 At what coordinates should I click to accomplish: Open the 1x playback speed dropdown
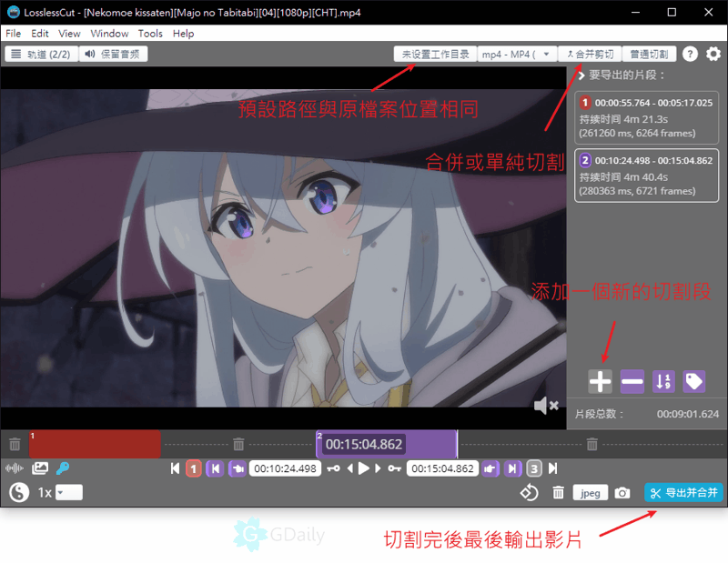[69, 492]
